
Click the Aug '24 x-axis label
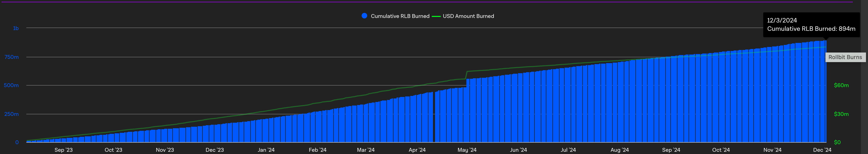(x=619, y=150)
